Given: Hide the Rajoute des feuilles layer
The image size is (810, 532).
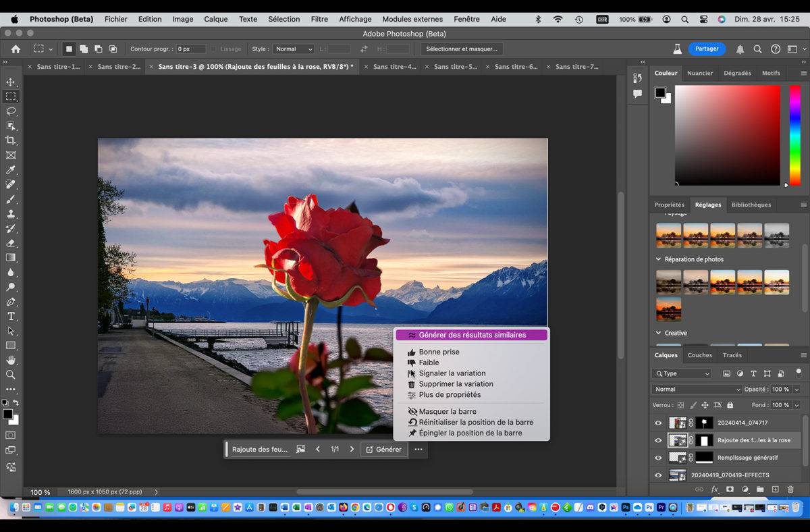Looking at the screenshot, I should [658, 440].
